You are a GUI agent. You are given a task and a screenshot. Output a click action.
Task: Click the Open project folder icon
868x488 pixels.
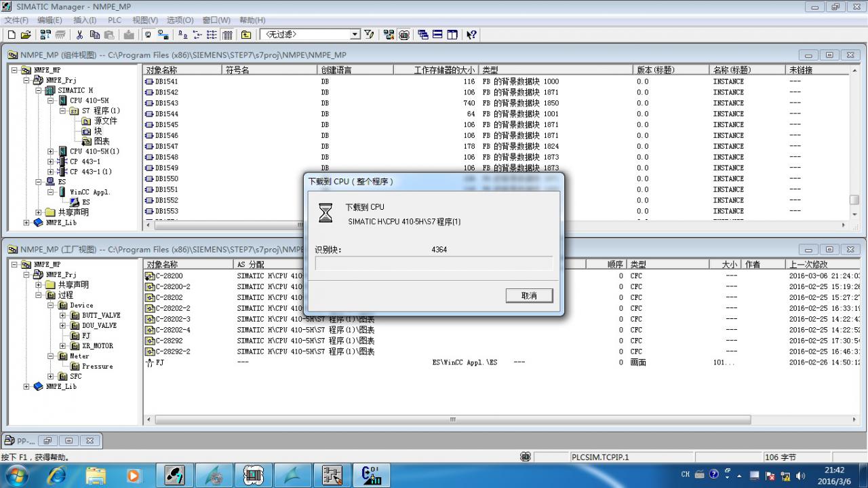coord(26,35)
